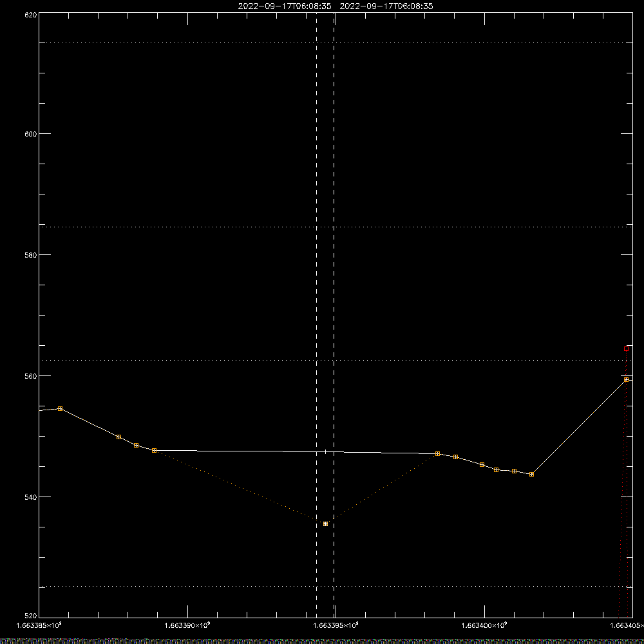Viewport: 644px width, 644px height.
Task: Select the lowest orange marker near 535
Action: point(325,524)
